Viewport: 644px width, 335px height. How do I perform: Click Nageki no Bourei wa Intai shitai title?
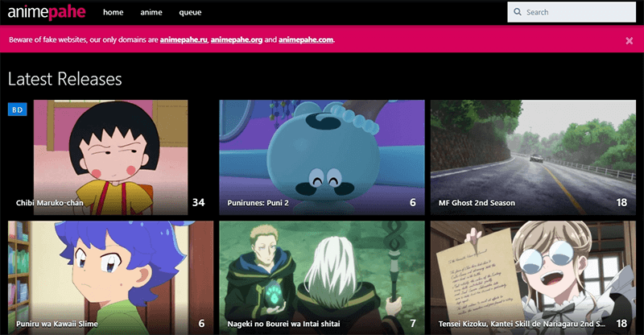tap(283, 324)
